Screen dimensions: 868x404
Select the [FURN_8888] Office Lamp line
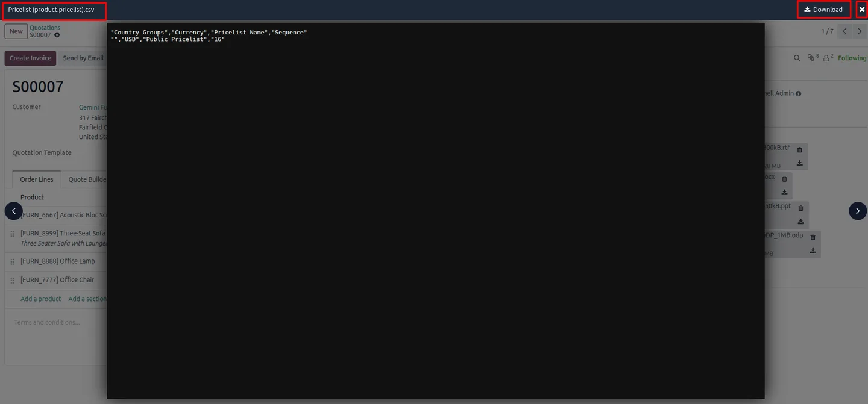[x=58, y=261]
